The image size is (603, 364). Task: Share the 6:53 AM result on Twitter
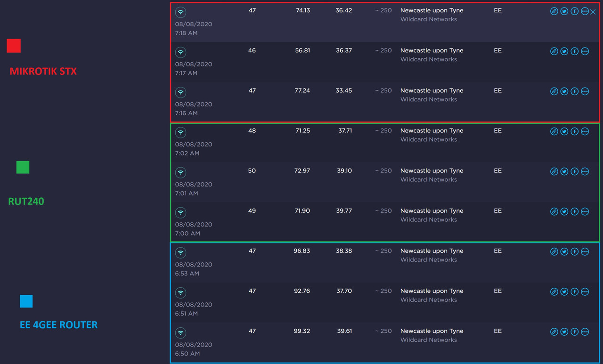pyautogui.click(x=564, y=251)
